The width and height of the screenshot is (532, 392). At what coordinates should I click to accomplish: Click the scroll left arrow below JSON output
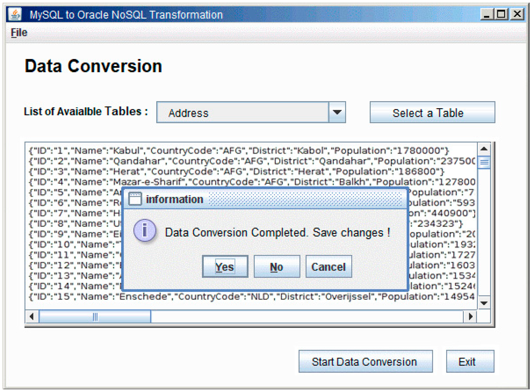[32, 316]
